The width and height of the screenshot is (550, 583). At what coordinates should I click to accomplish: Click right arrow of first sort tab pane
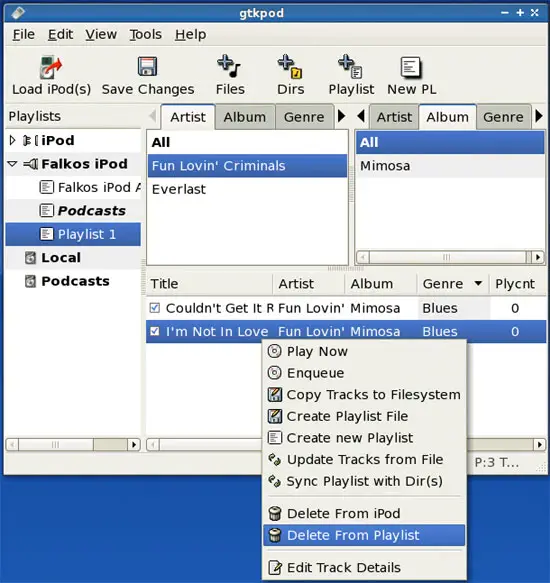[x=341, y=116]
